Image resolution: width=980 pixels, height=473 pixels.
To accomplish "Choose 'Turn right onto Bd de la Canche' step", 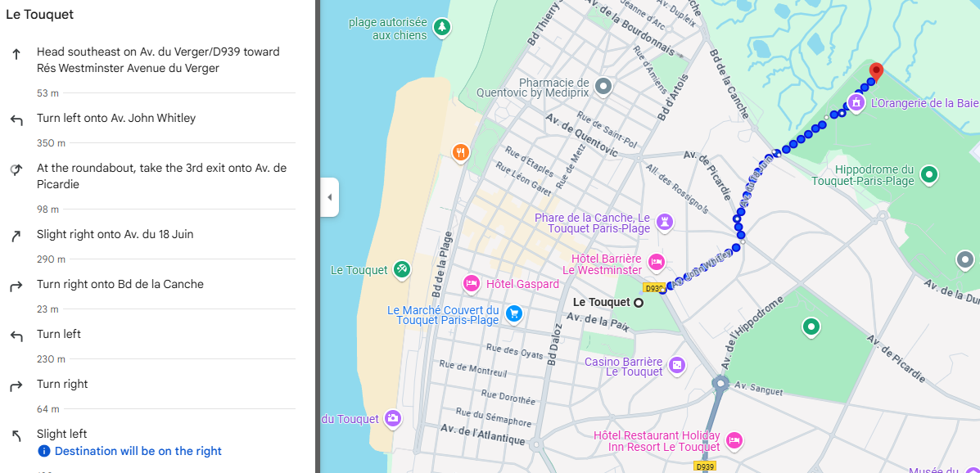I will (120, 285).
